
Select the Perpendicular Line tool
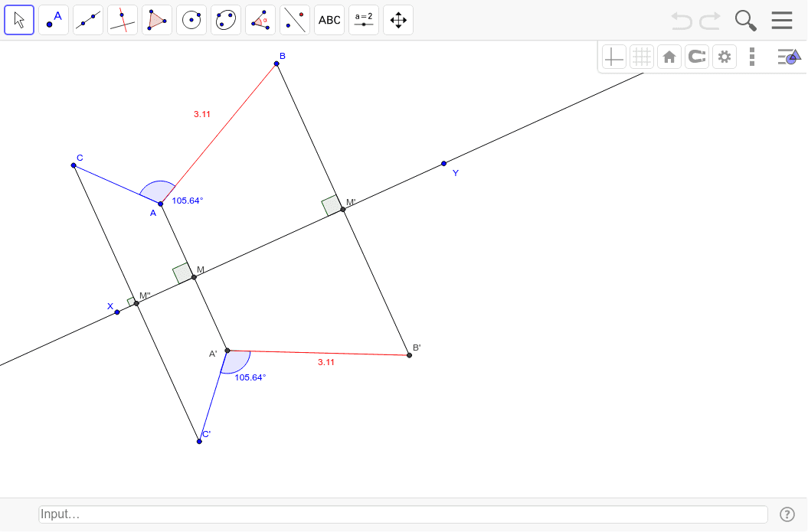[x=123, y=20]
